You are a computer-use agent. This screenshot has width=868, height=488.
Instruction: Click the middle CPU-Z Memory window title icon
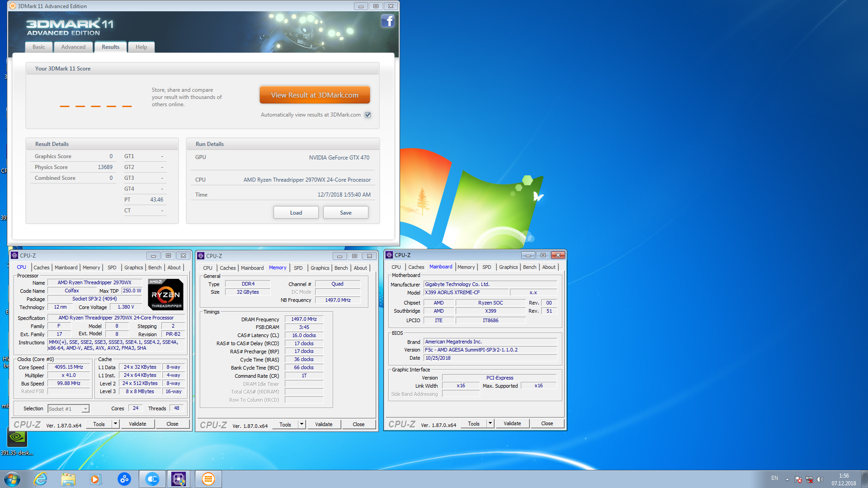201,256
